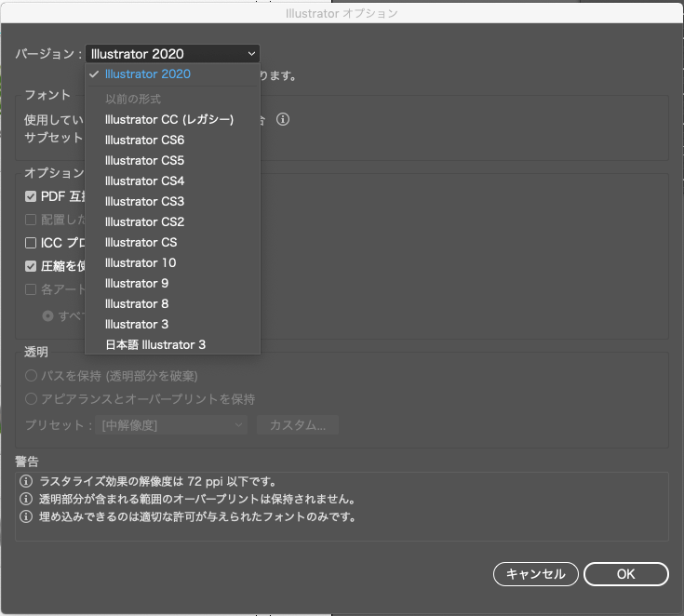Select the すべて radio button
Image resolution: width=684 pixels, height=616 pixels.
[48, 315]
